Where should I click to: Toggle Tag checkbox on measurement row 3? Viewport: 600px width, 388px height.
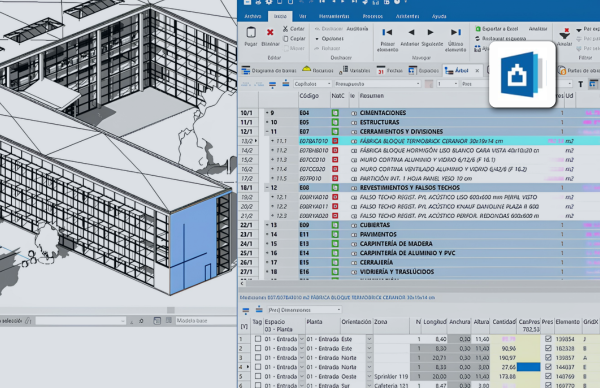click(258, 358)
